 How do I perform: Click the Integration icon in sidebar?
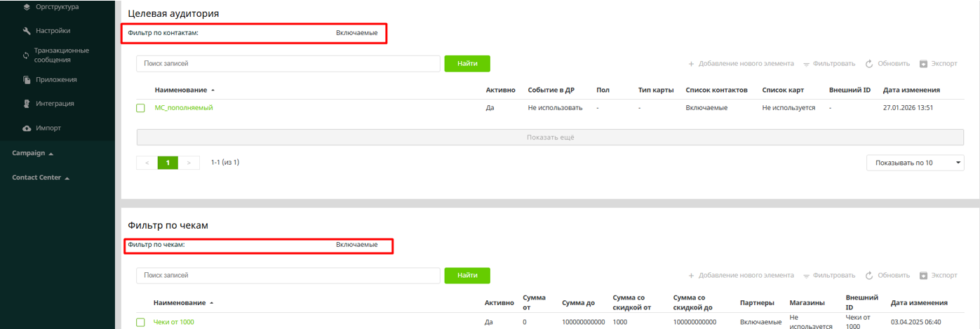pyautogui.click(x=27, y=104)
